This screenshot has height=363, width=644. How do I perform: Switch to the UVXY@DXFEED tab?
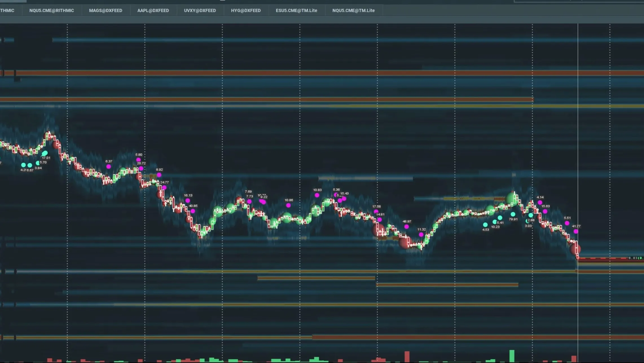200,10
